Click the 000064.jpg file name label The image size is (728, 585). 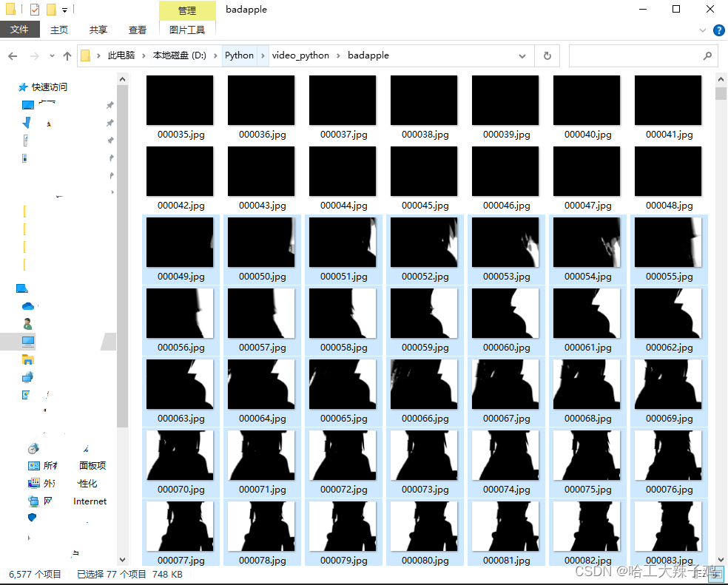click(x=263, y=419)
